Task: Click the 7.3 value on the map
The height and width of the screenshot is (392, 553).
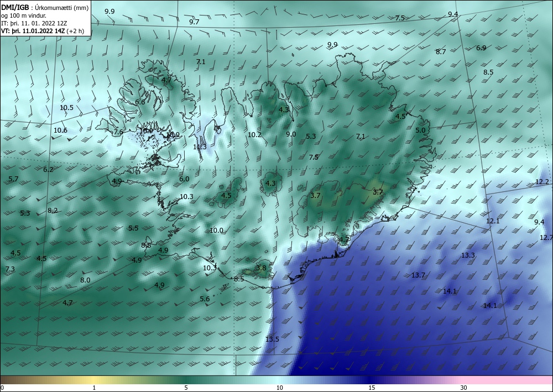Action: (x=10, y=269)
